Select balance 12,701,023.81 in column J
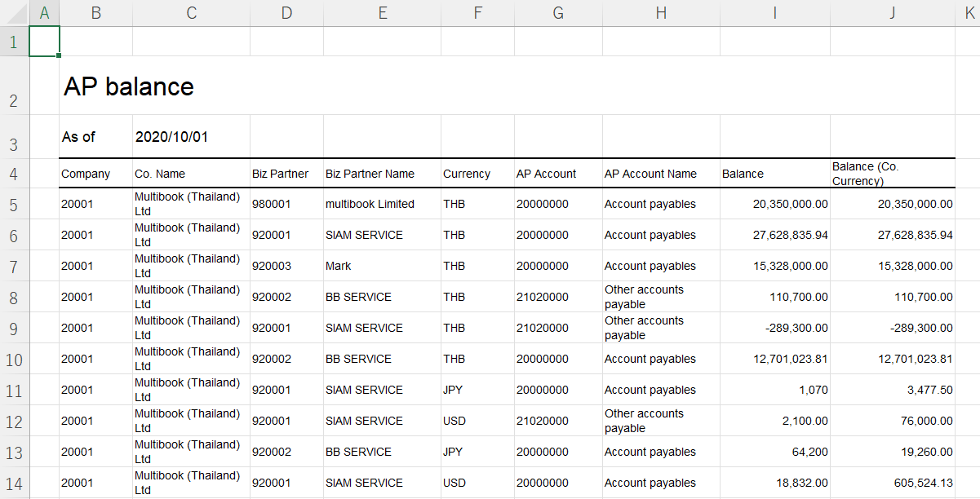This screenshot has width=980, height=499. pyautogui.click(x=893, y=359)
